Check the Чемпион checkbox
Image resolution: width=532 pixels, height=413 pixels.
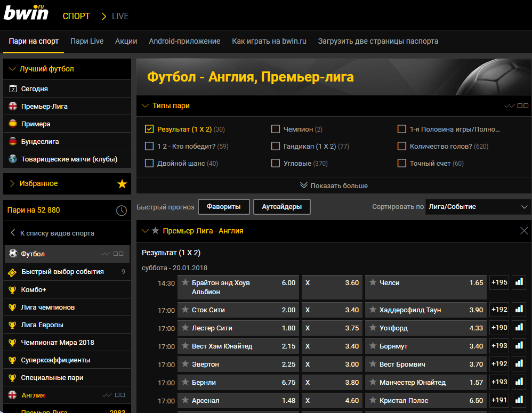coord(276,129)
